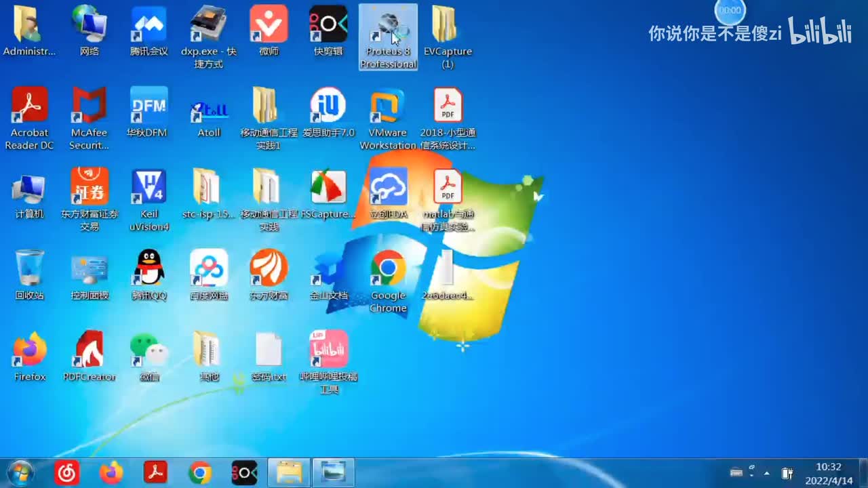Show hidden system tray icons
Image resolution: width=868 pixels, height=488 pixels.
coord(767,473)
